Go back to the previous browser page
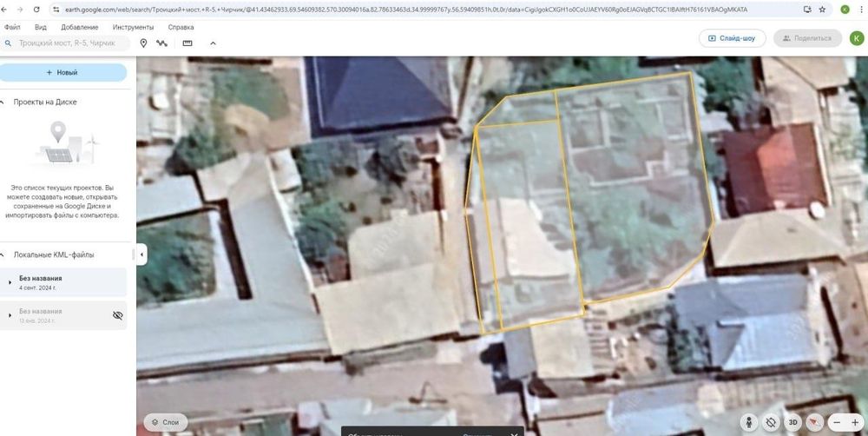Screen dimensions: 868x436 coord(5,10)
